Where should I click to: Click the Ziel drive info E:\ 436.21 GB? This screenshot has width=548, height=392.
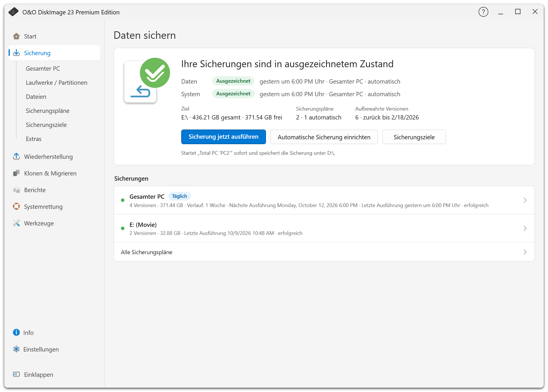(231, 117)
